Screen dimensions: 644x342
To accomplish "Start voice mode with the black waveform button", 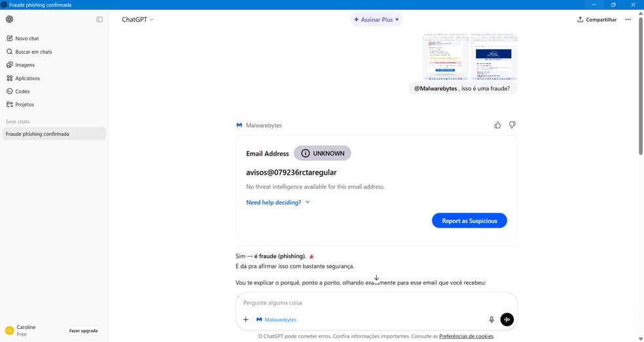I will [507, 319].
